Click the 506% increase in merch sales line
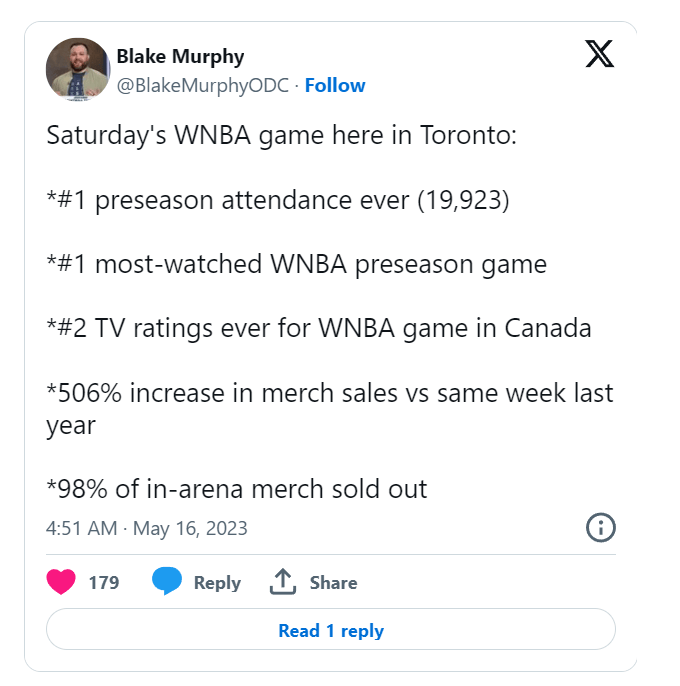The height and width of the screenshot is (686, 680). (330, 409)
